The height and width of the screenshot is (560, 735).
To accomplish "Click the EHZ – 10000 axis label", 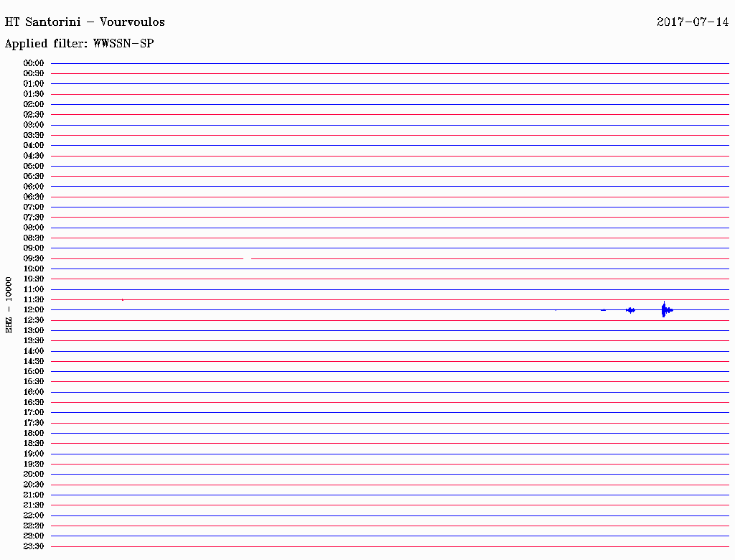I will click(x=9, y=305).
